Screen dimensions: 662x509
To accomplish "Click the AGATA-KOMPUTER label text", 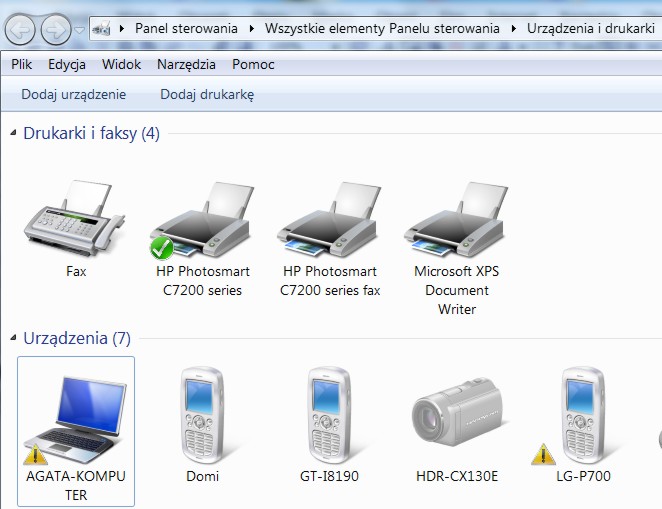I will click(76, 485).
